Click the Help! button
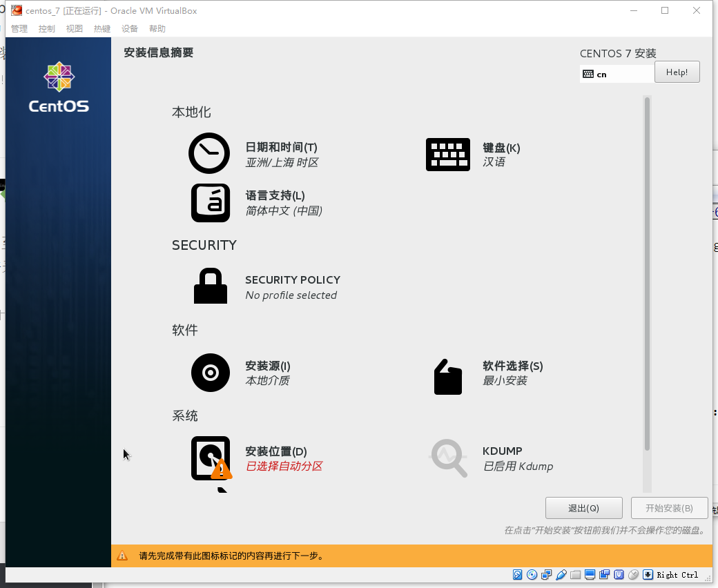 [677, 72]
